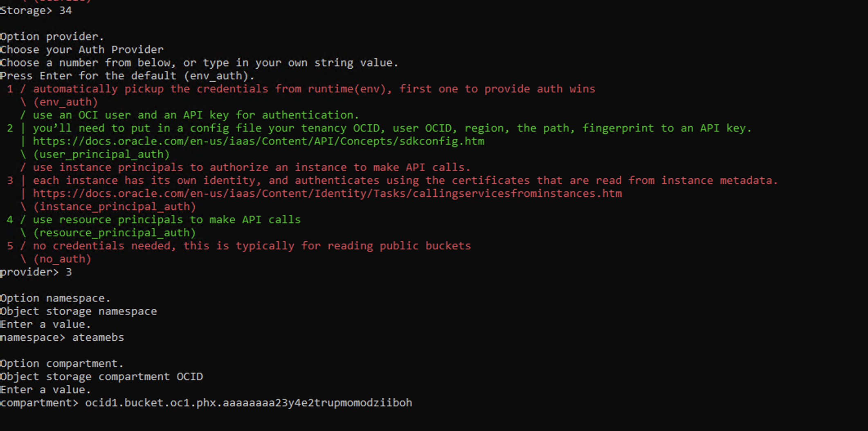Click the entered namespace value ateamebs

[x=98, y=337]
